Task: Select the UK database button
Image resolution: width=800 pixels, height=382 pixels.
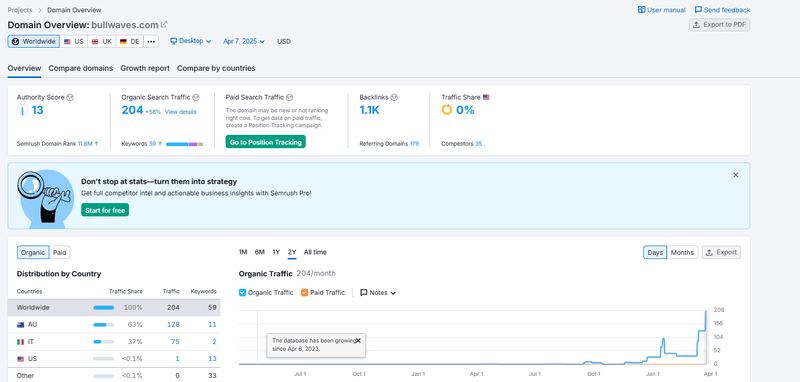Action: (102, 41)
